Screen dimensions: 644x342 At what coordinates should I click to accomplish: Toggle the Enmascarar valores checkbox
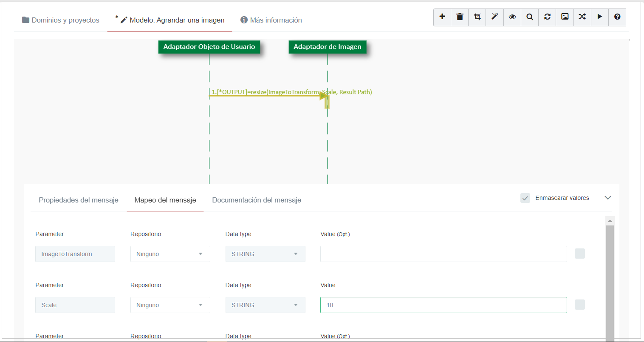(525, 198)
